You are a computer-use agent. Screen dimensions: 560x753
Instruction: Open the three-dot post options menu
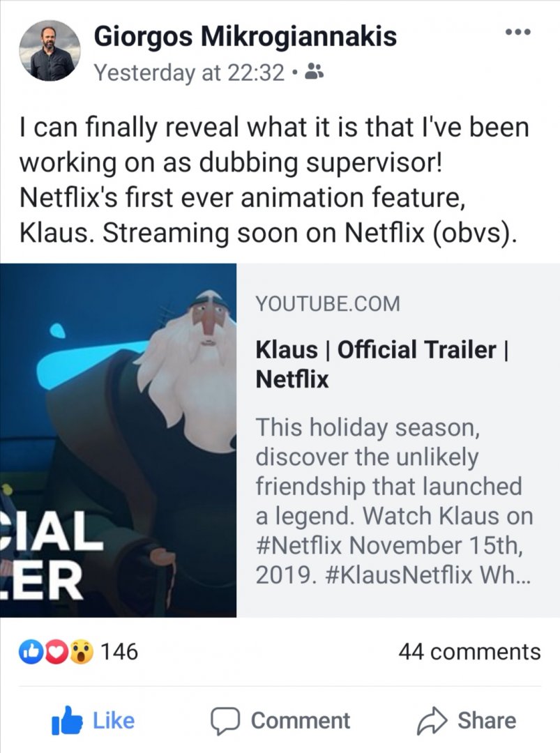click(x=518, y=32)
